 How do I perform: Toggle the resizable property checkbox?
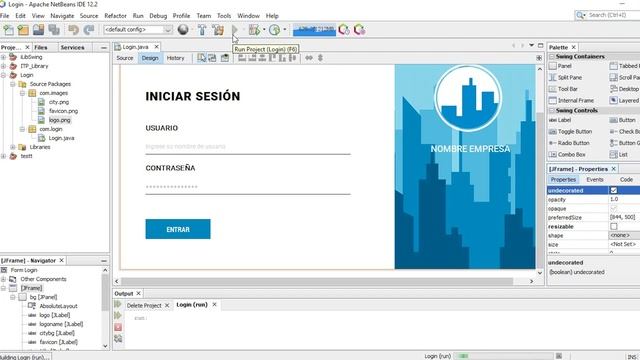[x=613, y=226]
